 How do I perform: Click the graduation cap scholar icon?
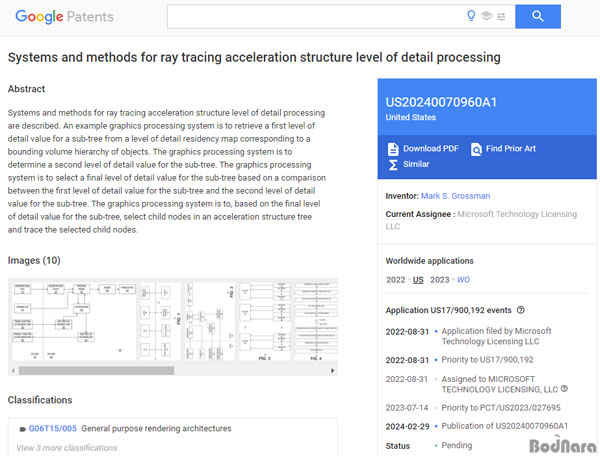pos(486,16)
